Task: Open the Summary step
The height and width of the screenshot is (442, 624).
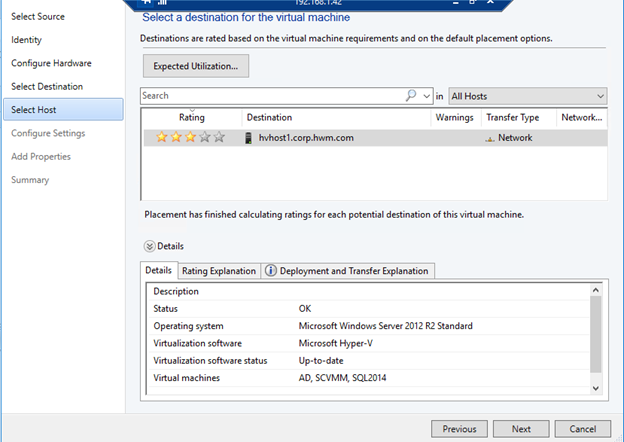Action: (30, 180)
